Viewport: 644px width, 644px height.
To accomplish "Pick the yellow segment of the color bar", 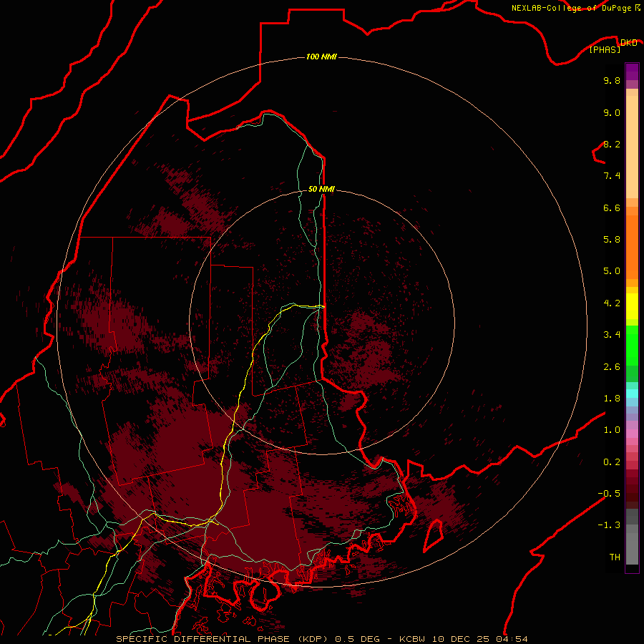I will [632, 306].
